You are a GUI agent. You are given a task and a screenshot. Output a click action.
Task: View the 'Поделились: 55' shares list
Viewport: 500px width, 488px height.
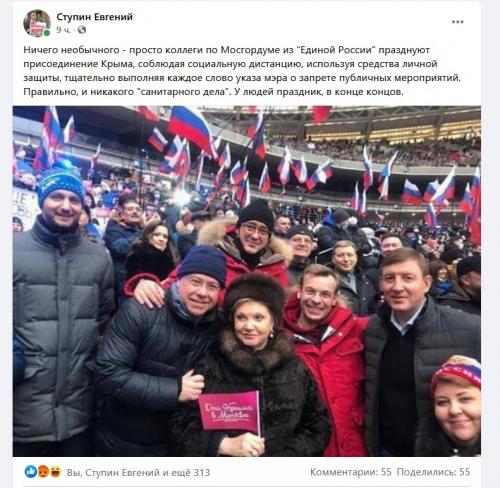pyautogui.click(x=433, y=472)
